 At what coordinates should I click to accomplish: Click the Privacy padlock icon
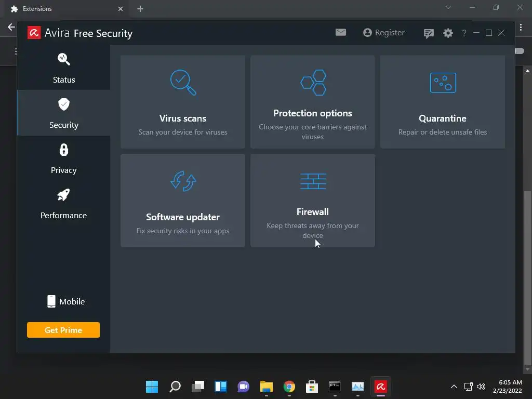click(x=64, y=150)
